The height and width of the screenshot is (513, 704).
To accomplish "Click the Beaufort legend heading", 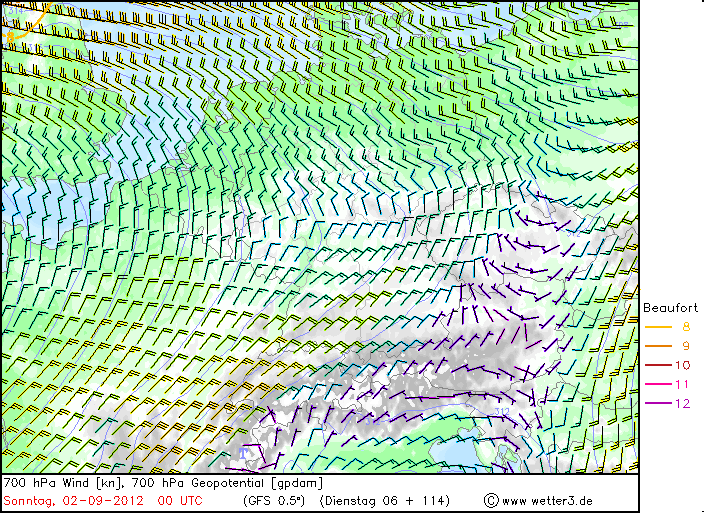I will [670, 308].
